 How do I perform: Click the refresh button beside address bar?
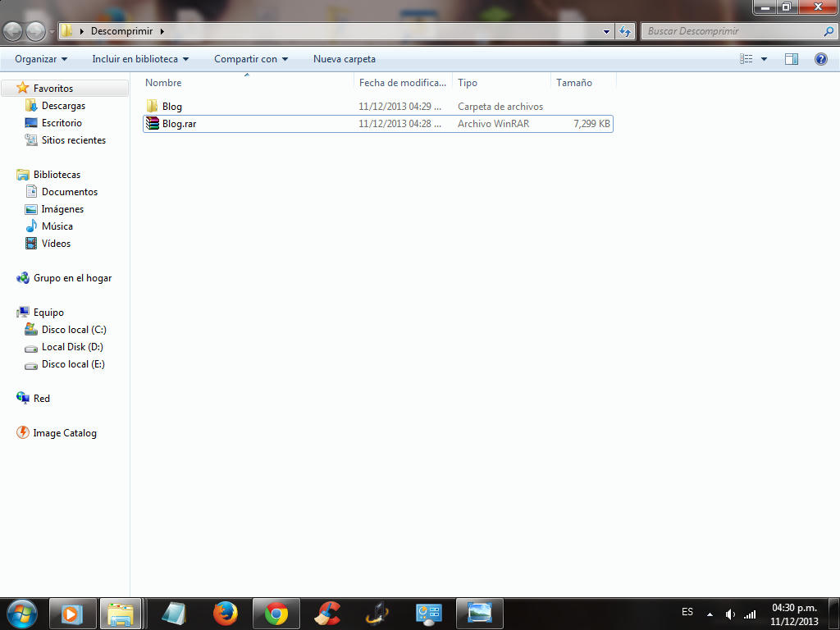point(625,31)
